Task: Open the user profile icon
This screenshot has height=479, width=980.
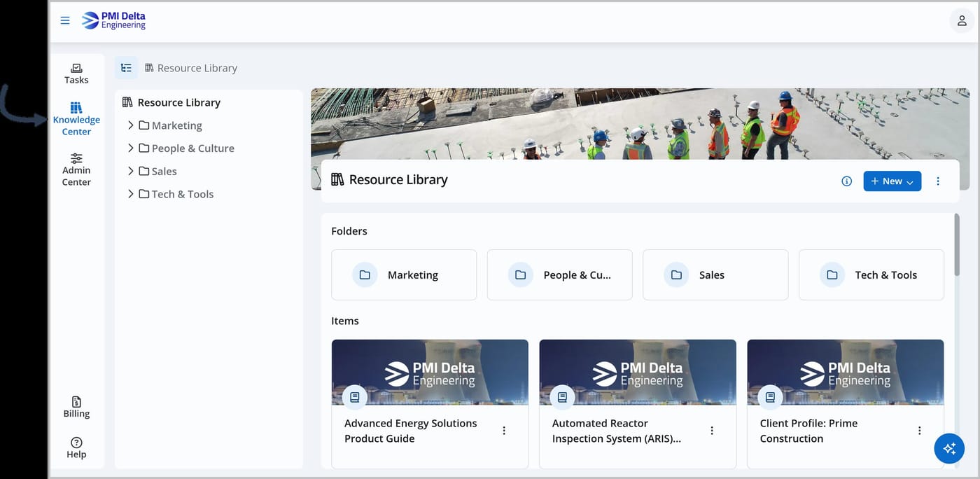Action: 962,21
